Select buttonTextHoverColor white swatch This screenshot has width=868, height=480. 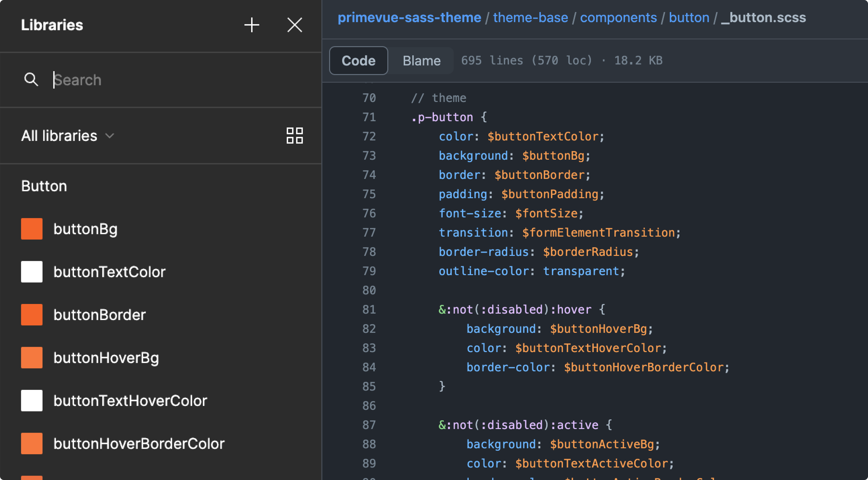click(x=32, y=400)
